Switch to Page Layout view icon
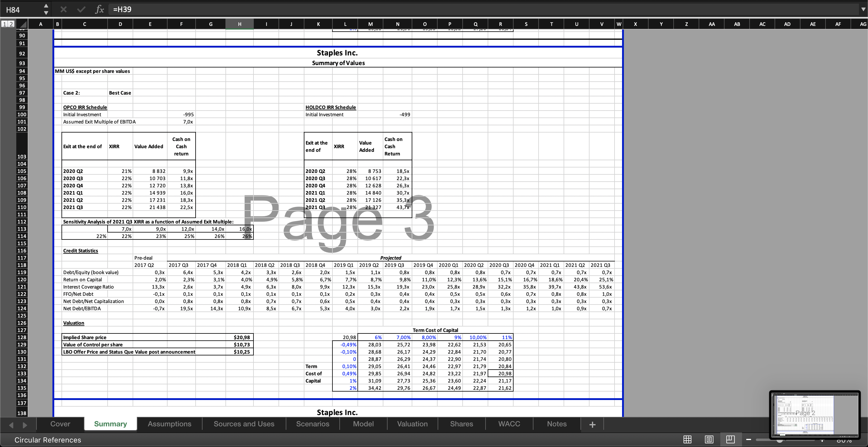The image size is (868, 447). coord(709,439)
